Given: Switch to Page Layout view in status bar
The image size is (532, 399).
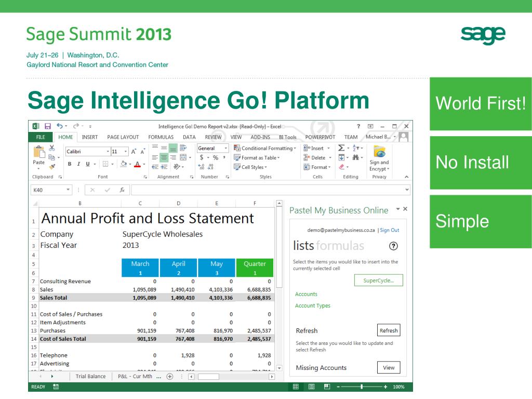Looking at the screenshot, I should [312, 387].
